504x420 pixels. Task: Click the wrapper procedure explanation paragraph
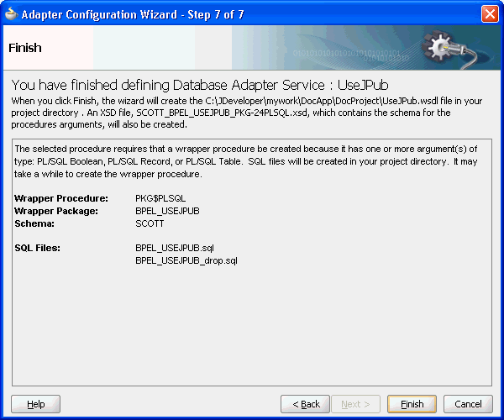[x=246, y=161]
